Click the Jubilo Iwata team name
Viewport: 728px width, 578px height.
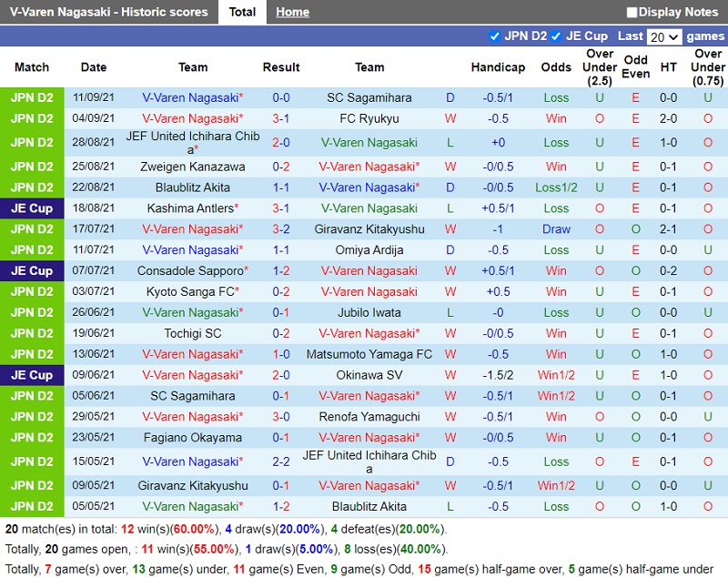(x=369, y=312)
